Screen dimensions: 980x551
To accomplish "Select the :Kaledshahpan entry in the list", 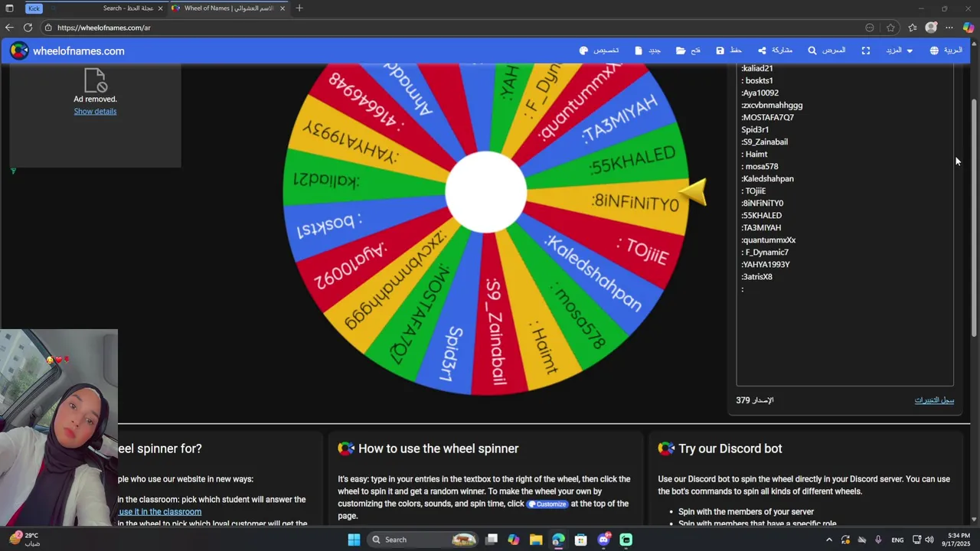I will (767, 179).
